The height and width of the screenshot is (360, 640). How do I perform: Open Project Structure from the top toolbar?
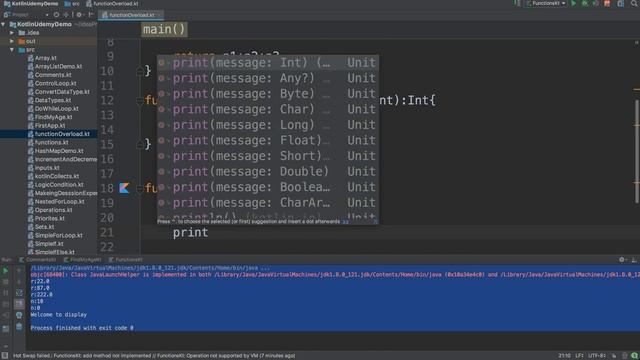(620, 4)
